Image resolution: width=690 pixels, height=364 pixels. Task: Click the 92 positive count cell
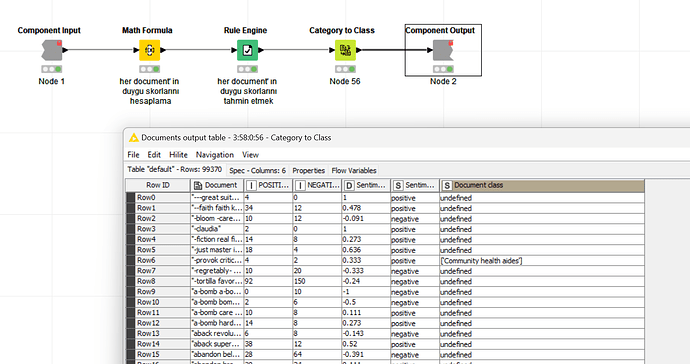pyautogui.click(x=268, y=281)
